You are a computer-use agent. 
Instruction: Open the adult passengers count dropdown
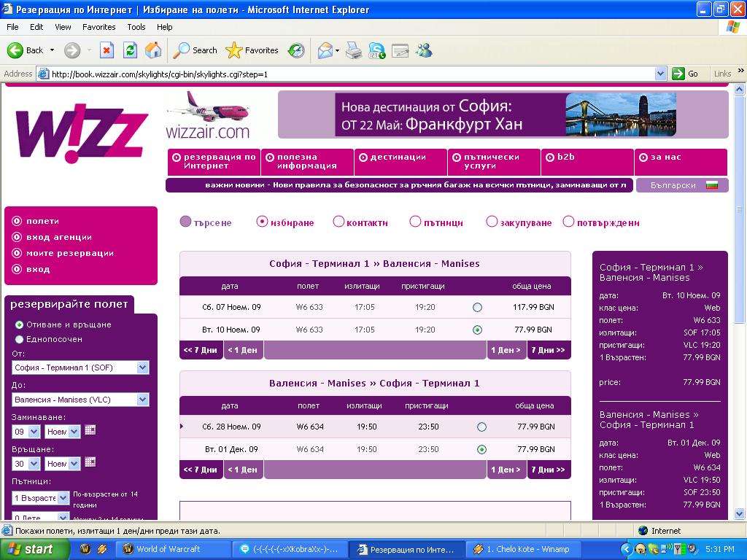63,498
